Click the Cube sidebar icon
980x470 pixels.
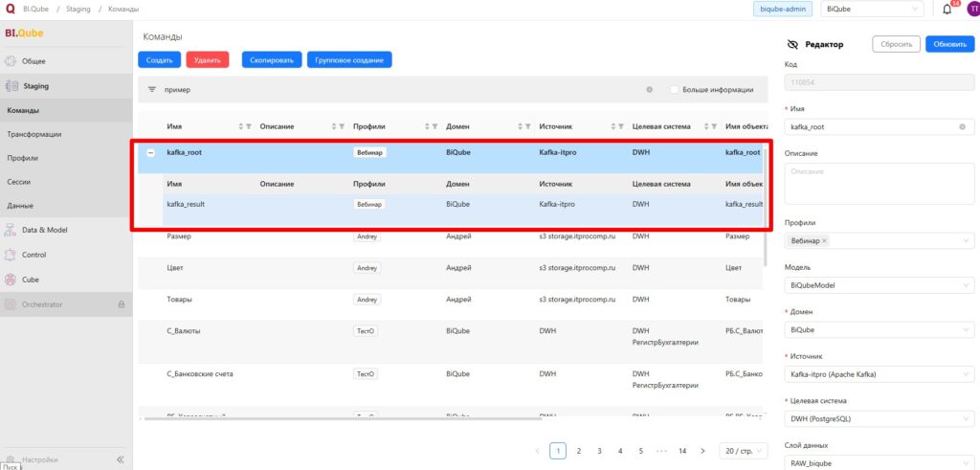pos(10,280)
